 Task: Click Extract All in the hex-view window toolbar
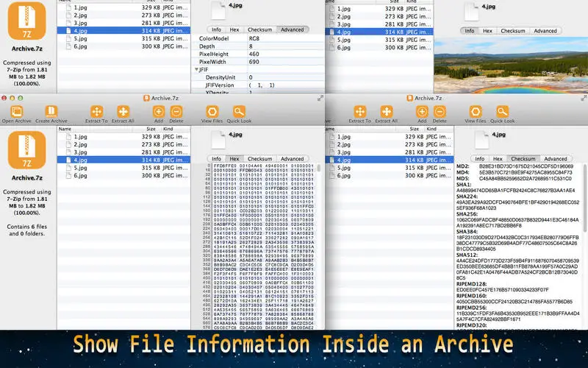[123, 114]
